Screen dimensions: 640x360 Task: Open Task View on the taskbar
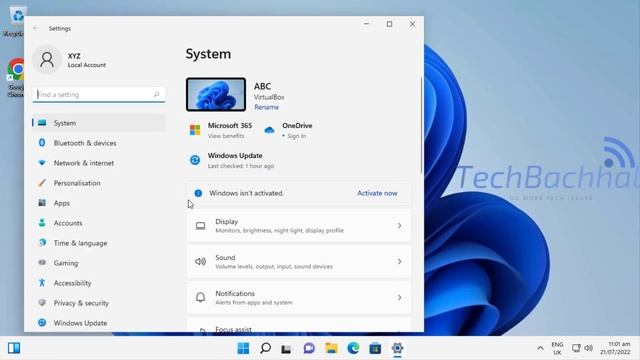[286, 348]
